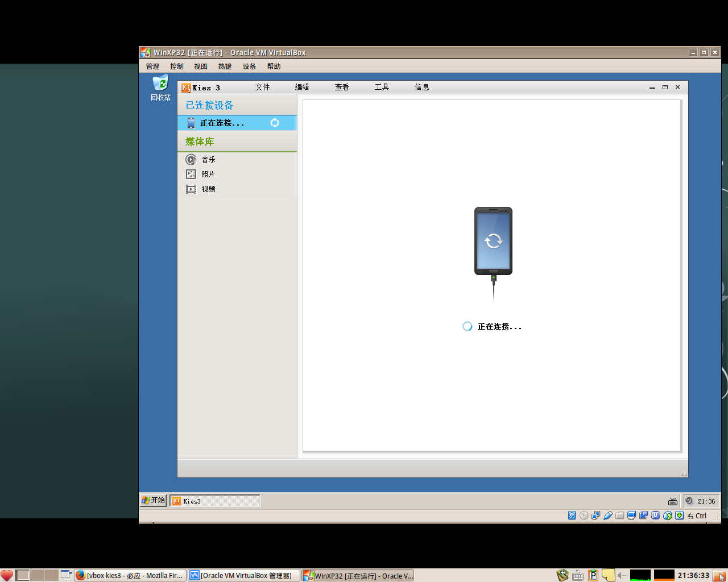Click the VirtualBox network status icon
This screenshot has width=728, height=582.
tap(596, 516)
